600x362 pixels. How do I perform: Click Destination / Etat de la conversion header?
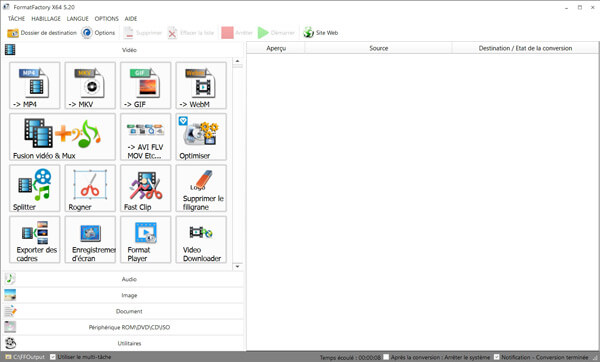pyautogui.click(x=525, y=48)
